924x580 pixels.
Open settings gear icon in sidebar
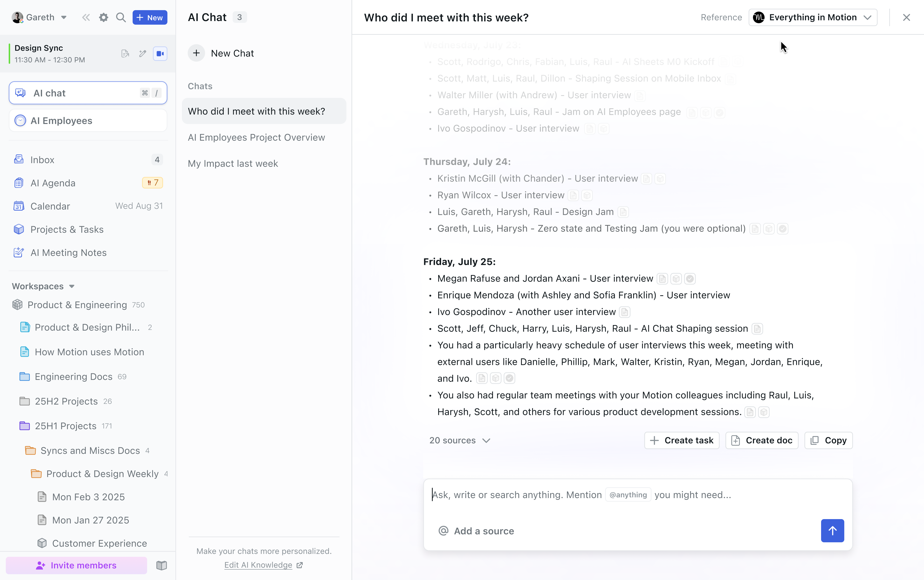(104, 18)
